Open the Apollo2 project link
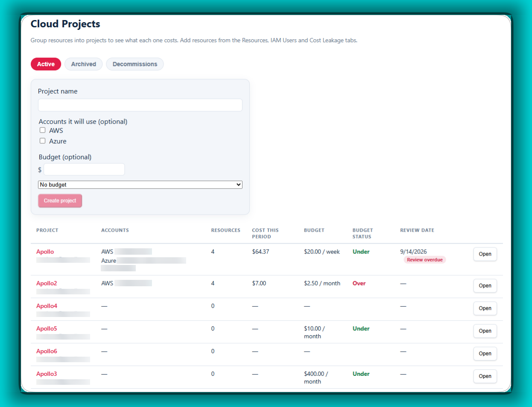 click(47, 283)
